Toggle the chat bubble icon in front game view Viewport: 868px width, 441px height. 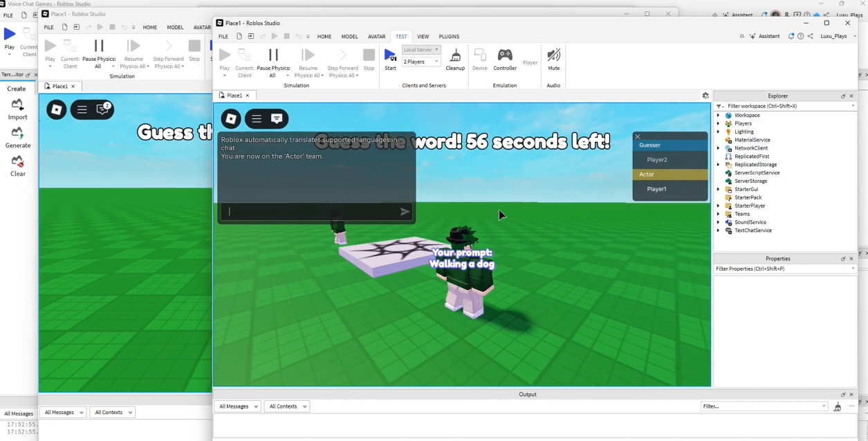(277, 119)
